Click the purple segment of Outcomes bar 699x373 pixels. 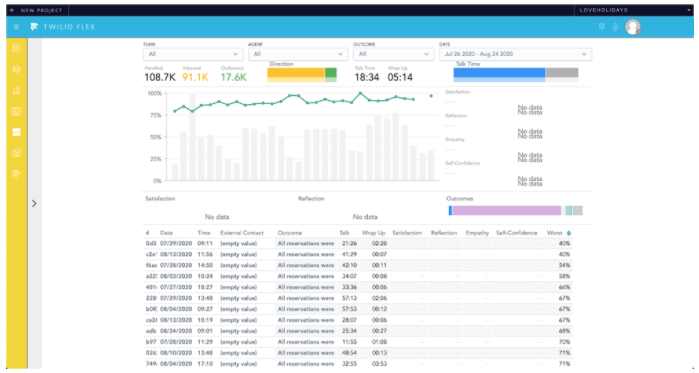pos(506,210)
